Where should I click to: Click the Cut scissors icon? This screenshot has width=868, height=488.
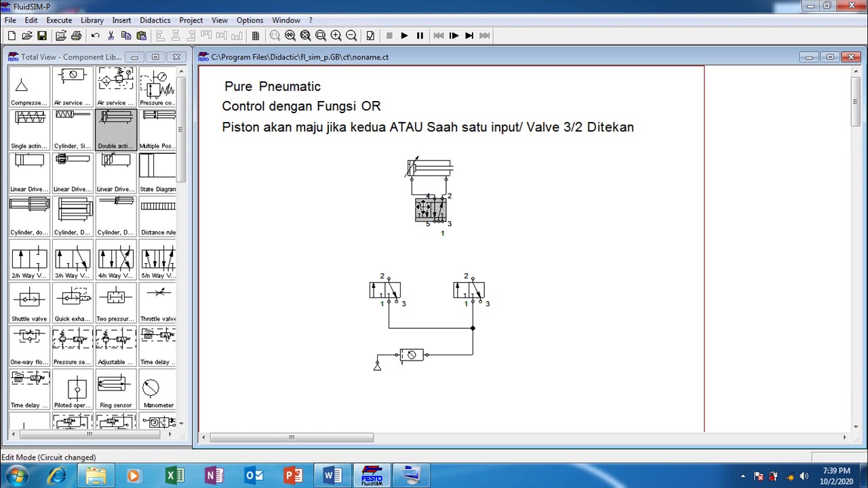[x=111, y=36]
